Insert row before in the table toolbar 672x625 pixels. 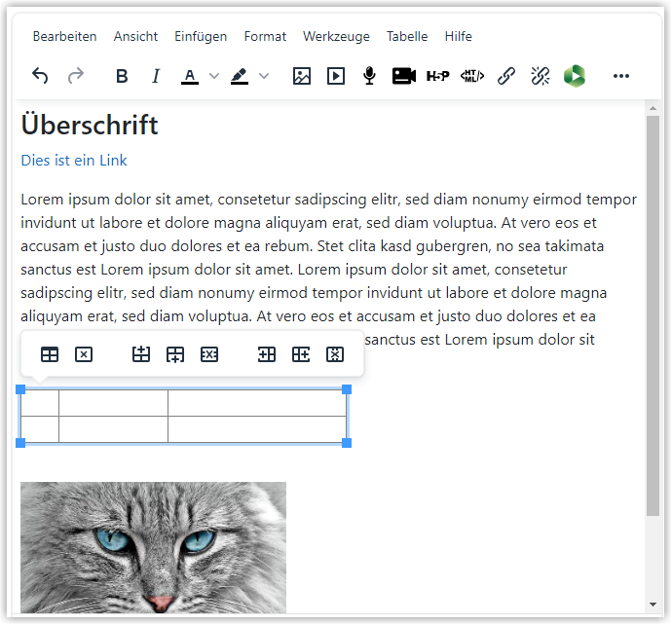coord(141,354)
